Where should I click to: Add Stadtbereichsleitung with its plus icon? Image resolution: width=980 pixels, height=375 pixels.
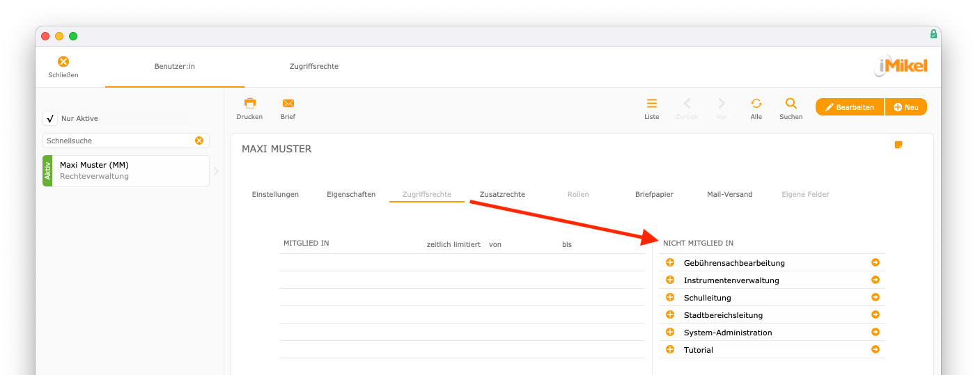click(x=670, y=314)
